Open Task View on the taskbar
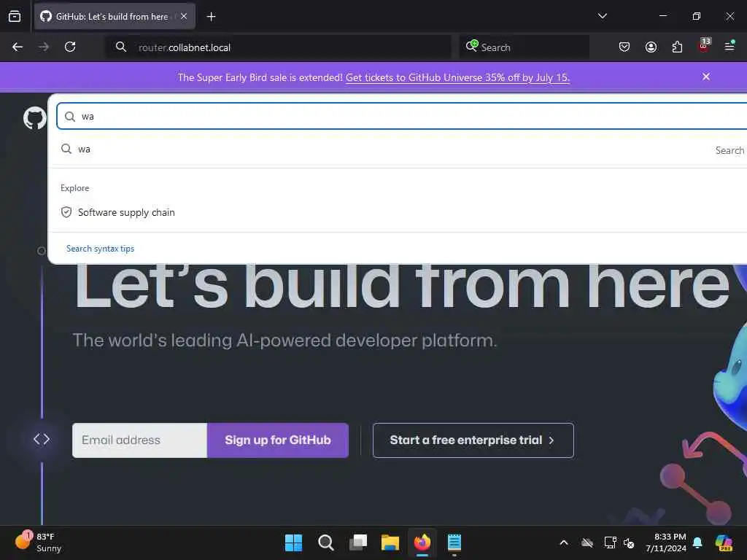This screenshot has height=560, width=747. [x=358, y=542]
